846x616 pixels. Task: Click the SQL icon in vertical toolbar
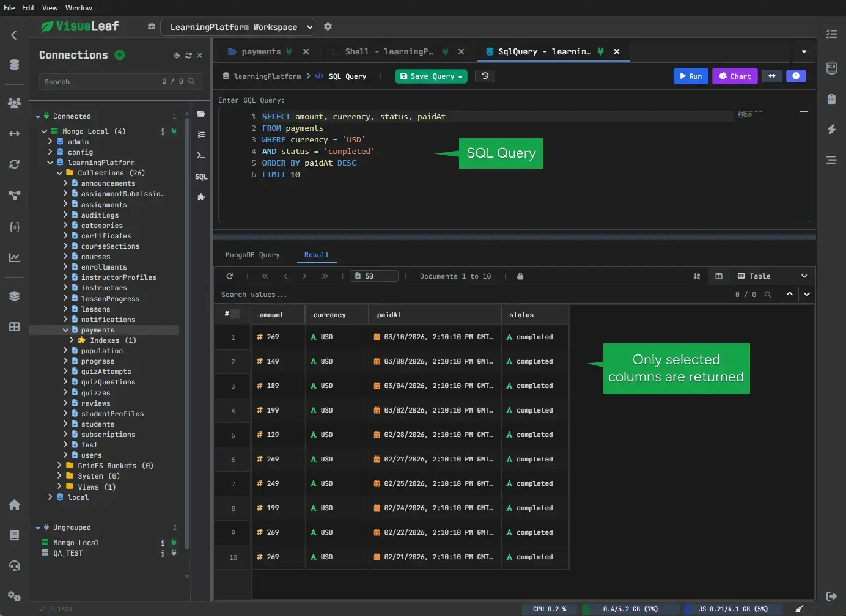coord(201,177)
